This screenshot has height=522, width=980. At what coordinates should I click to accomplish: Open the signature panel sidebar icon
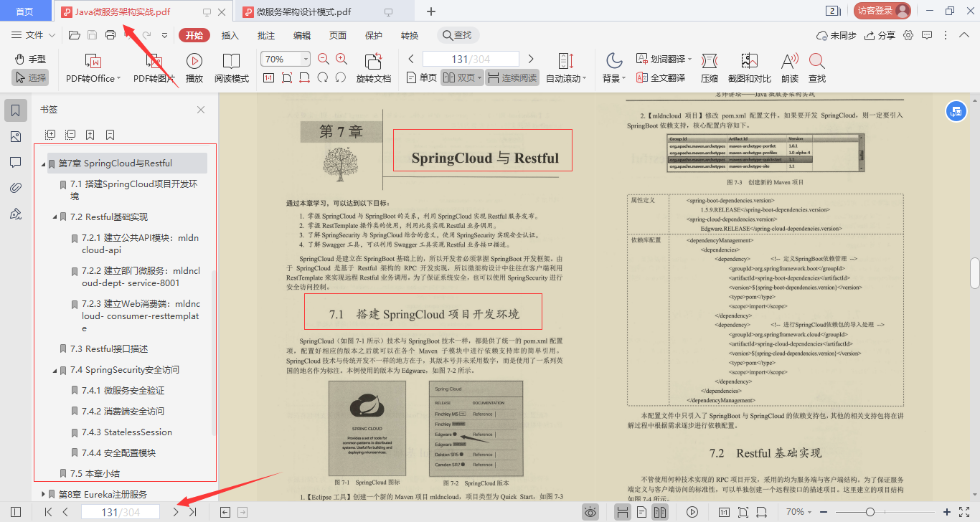pos(16,214)
